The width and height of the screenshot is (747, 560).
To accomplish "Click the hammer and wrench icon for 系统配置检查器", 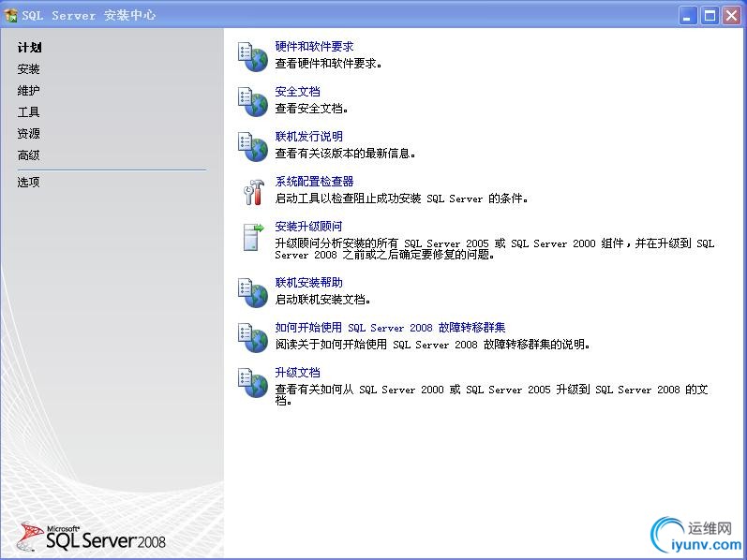I will click(254, 192).
